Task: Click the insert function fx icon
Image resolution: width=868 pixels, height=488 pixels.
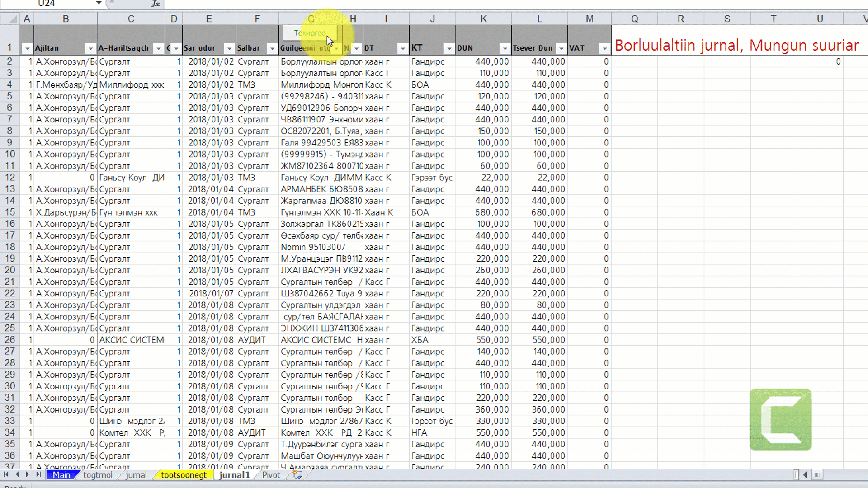Action: pos(156,4)
